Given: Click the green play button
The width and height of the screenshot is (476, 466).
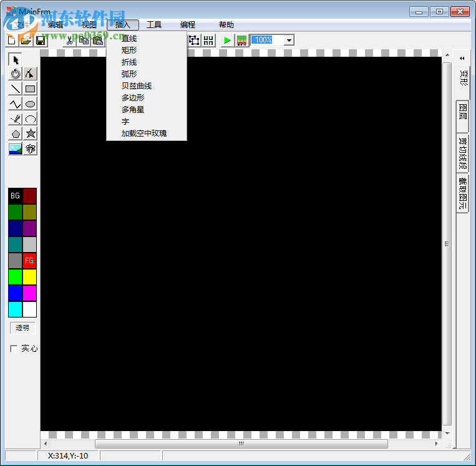Looking at the screenshot, I should click(x=227, y=40).
